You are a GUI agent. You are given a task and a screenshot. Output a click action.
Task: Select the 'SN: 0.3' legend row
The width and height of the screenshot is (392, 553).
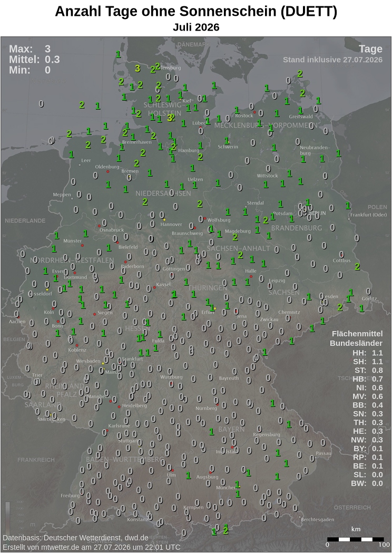click(x=368, y=414)
